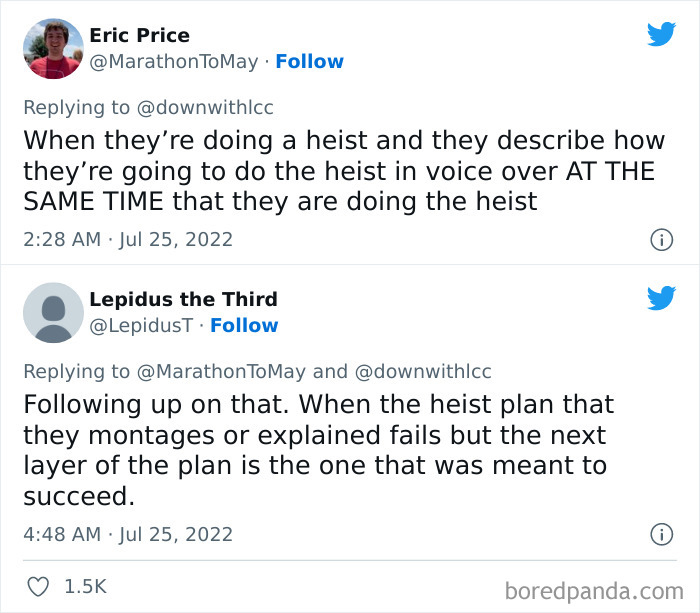Open the Eric Price display name link
Viewport: 700px width, 613px height.
click(139, 35)
